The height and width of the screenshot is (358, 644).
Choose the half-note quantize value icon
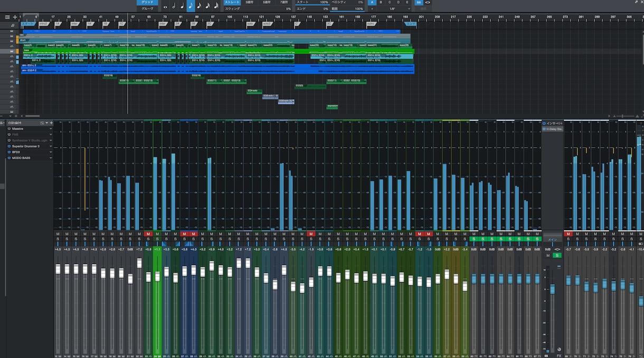click(x=174, y=6)
